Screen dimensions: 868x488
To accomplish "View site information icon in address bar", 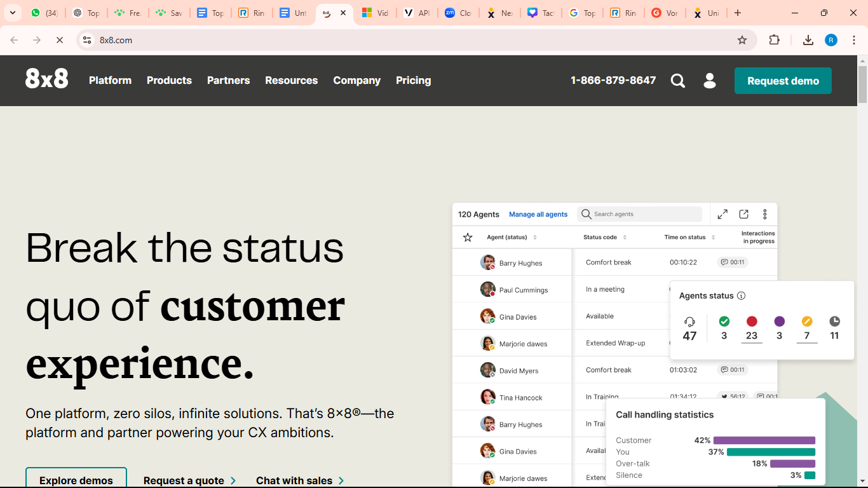I will point(88,40).
